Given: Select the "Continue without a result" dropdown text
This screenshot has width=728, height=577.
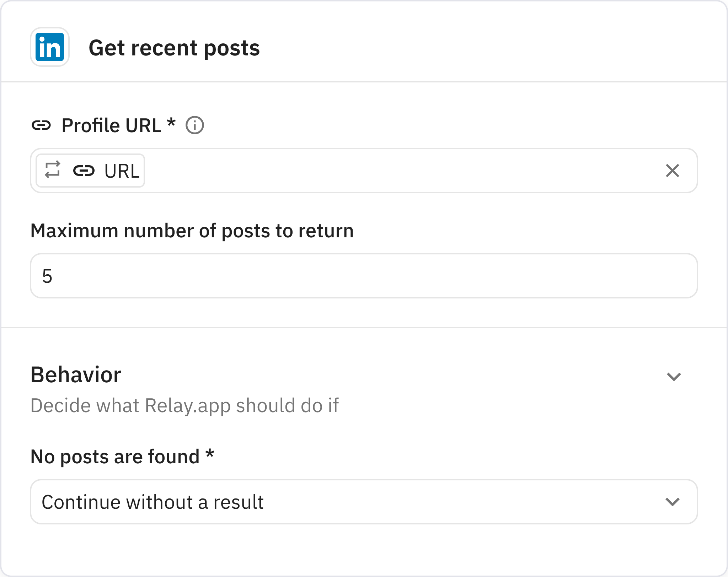Looking at the screenshot, I should [x=152, y=502].
